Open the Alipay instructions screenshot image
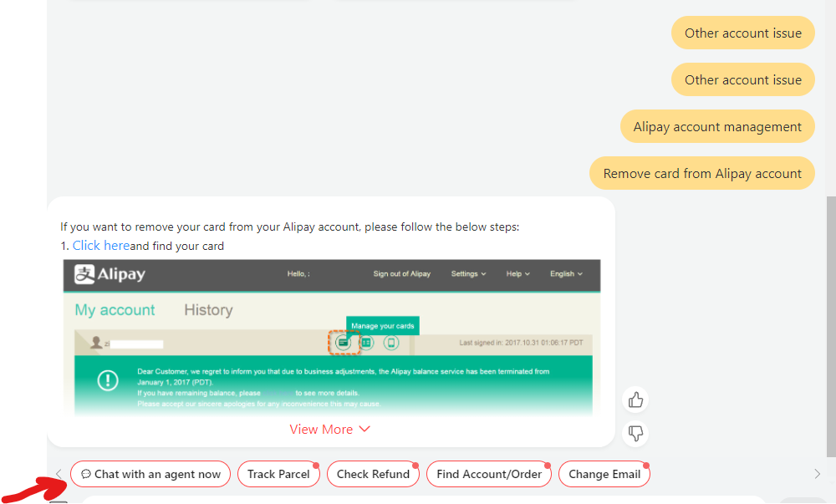This screenshot has width=836, height=504. point(332,337)
